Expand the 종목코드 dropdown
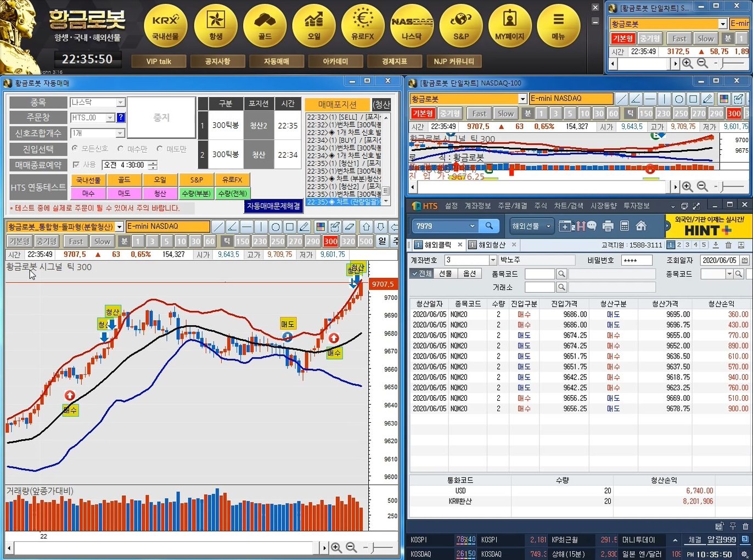 pyautogui.click(x=729, y=274)
